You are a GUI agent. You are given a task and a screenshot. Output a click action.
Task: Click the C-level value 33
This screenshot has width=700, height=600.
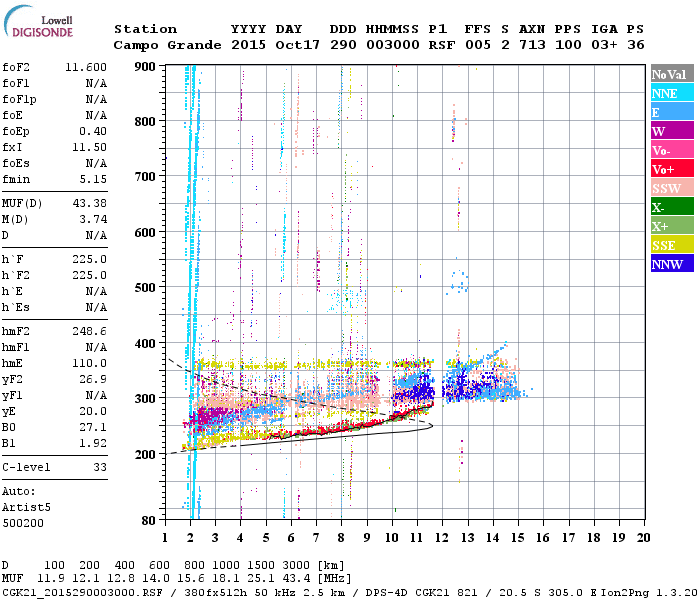(x=100, y=467)
